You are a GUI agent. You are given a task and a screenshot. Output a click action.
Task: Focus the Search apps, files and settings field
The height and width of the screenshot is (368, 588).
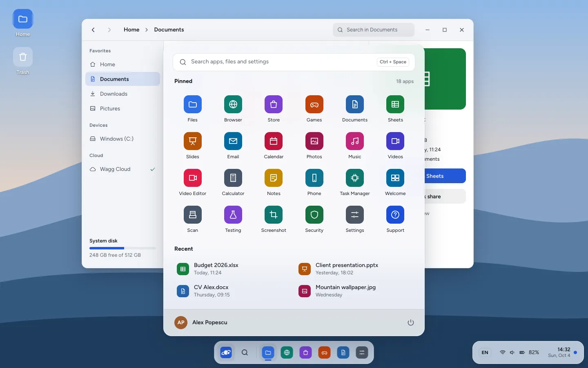[294, 62]
